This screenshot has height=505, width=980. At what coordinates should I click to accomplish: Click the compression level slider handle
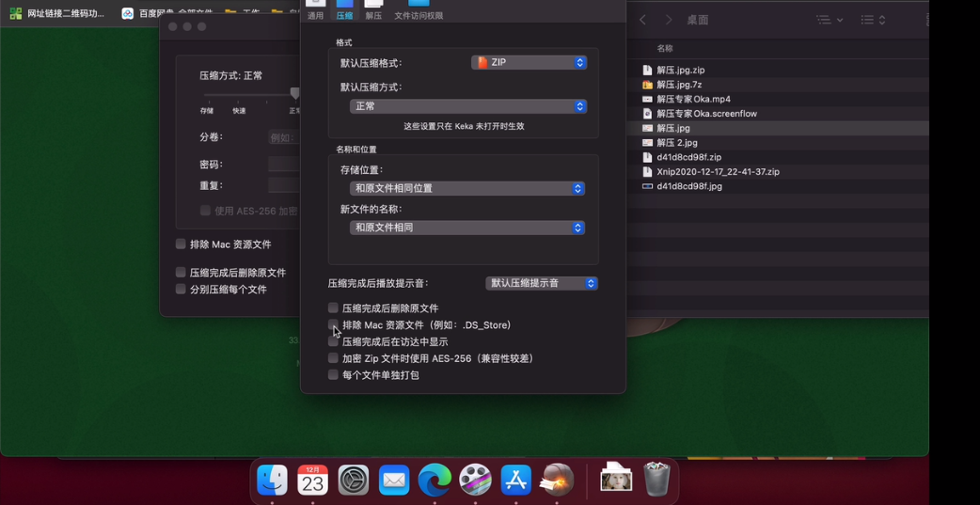(x=294, y=93)
